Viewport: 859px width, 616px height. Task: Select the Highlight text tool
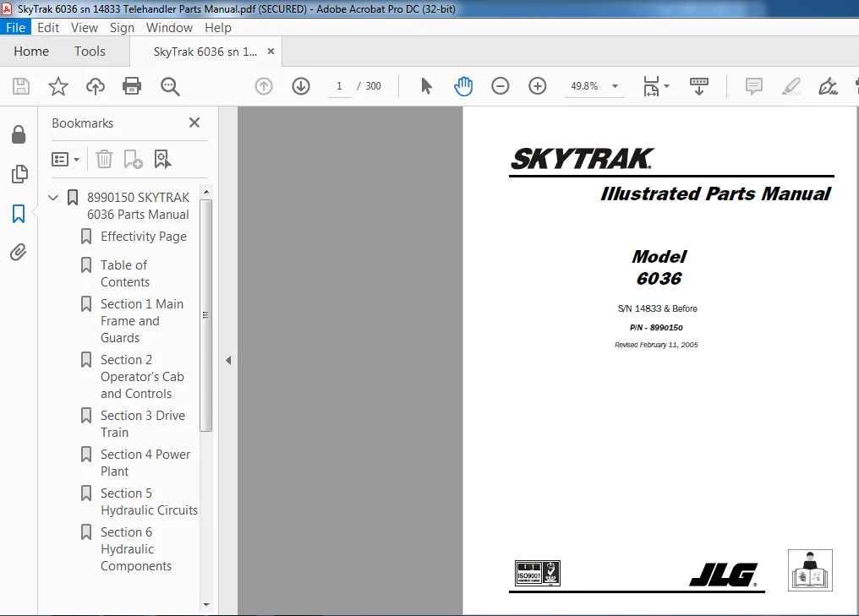click(791, 86)
